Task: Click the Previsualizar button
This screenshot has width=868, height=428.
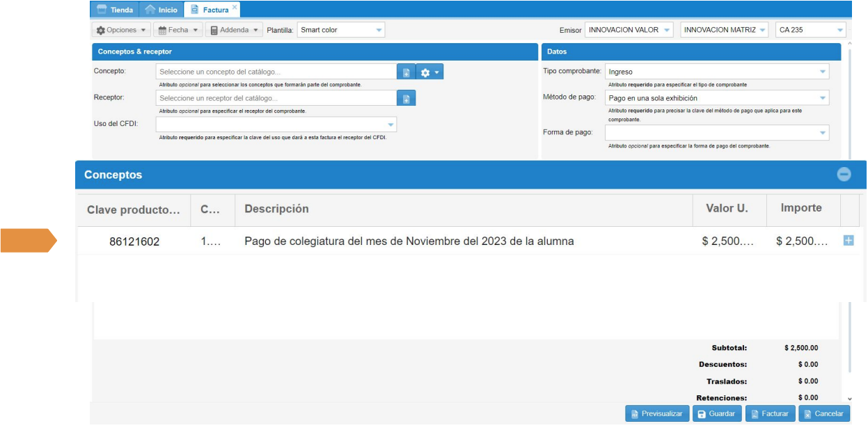Action: click(657, 413)
